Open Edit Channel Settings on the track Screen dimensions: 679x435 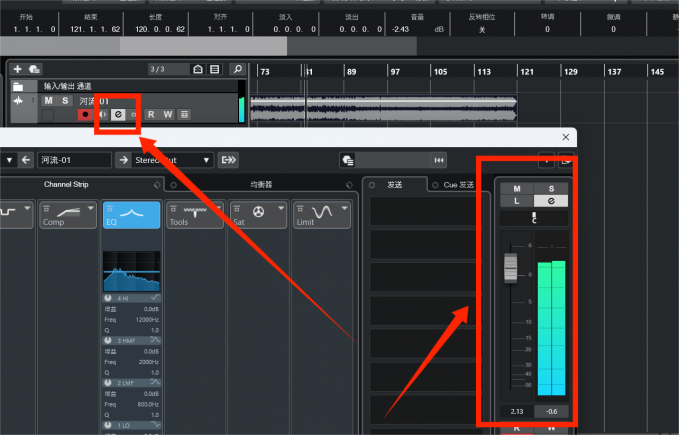118,114
